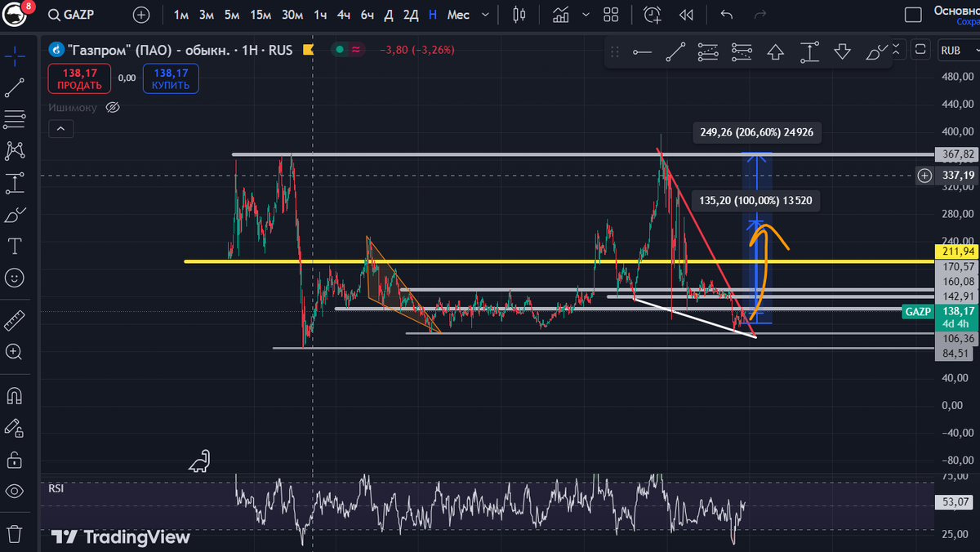Click the green market status indicator
980x552 pixels.
click(x=339, y=50)
